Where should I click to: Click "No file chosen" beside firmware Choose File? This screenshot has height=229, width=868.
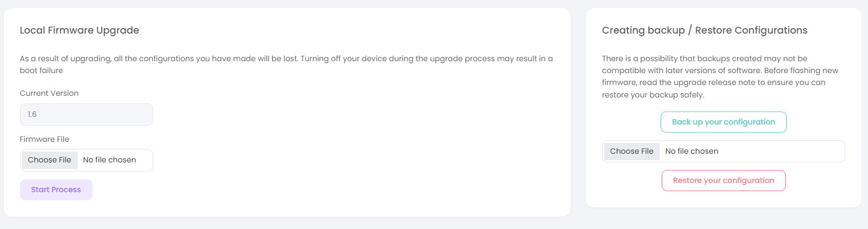(109, 160)
